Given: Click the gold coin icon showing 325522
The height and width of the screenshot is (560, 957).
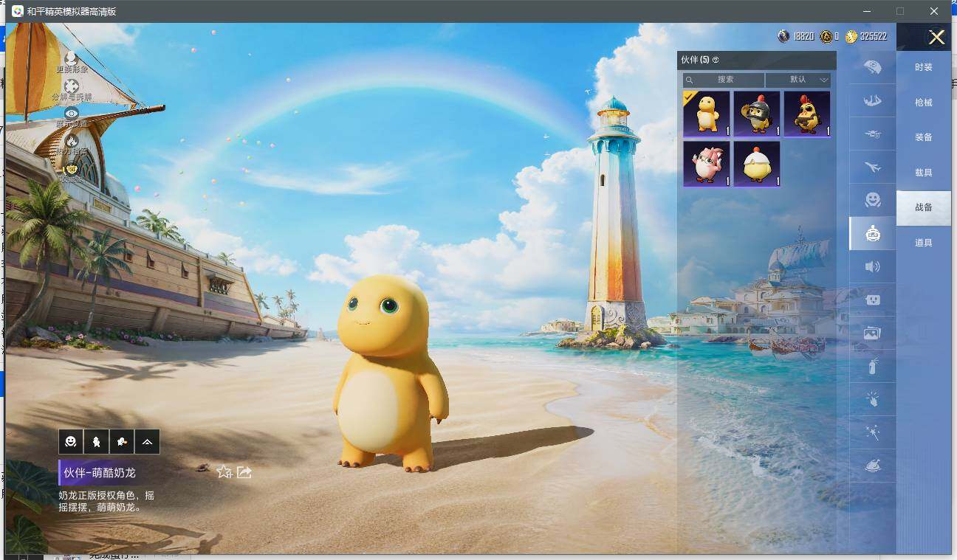Looking at the screenshot, I should coord(851,36).
